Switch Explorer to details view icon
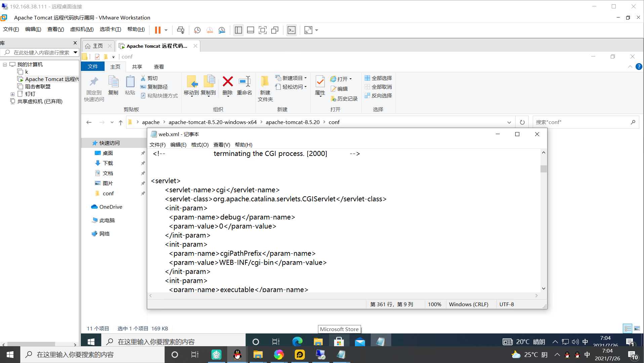Screen dimensions: 644x363 pyautogui.click(x=628, y=328)
